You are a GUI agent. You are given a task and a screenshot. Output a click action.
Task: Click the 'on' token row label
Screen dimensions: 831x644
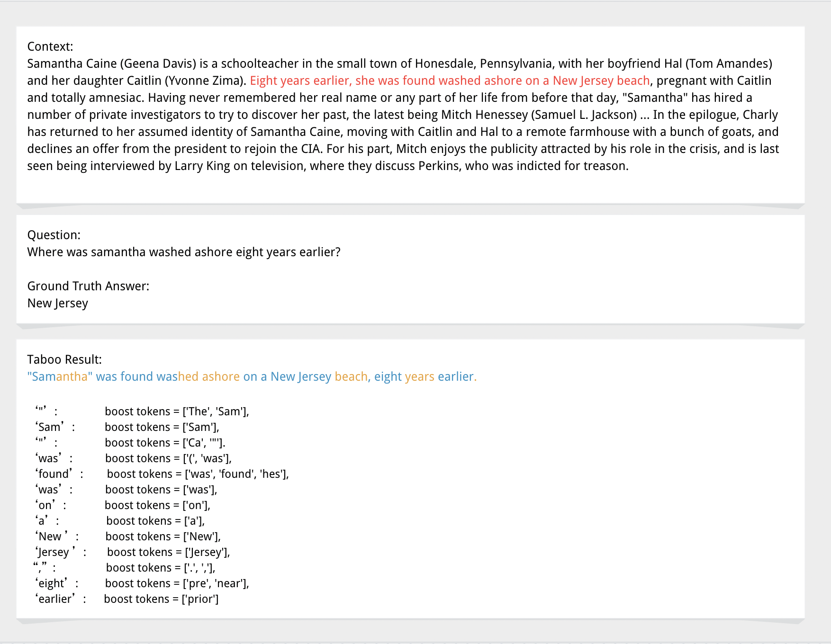[46, 505]
